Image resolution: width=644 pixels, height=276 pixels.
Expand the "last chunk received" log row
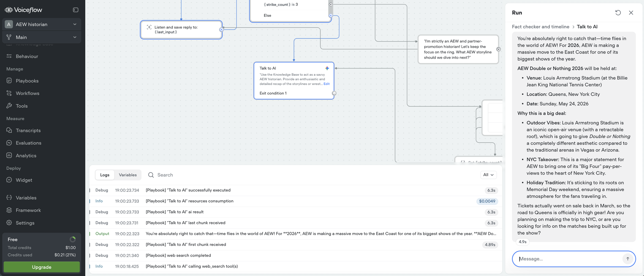coord(296,223)
